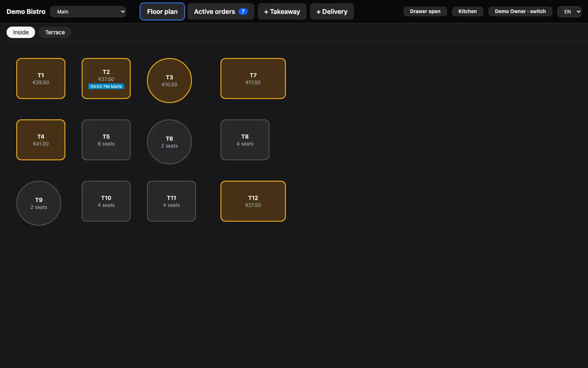
Task: Open table T7 with €17.50
Action: [x=253, y=79]
